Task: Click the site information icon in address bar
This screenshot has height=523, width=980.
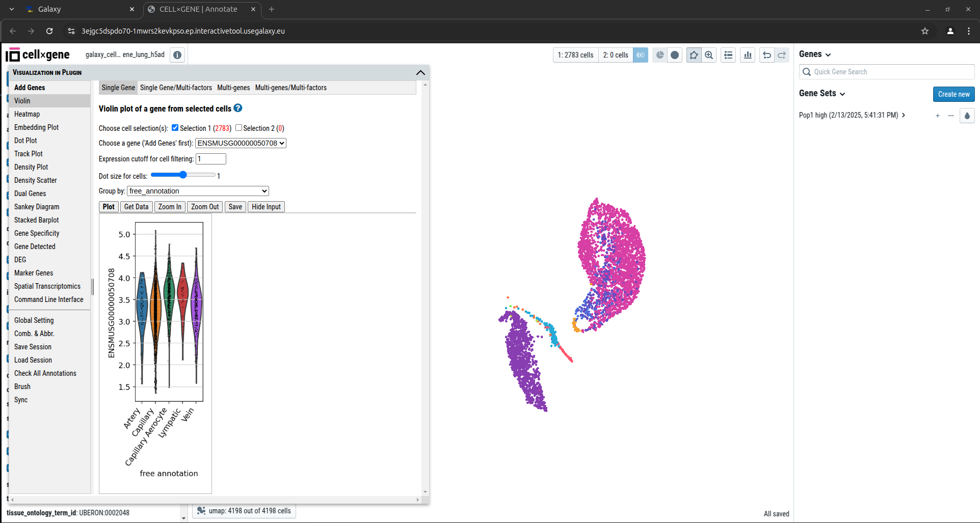Action: tap(71, 31)
